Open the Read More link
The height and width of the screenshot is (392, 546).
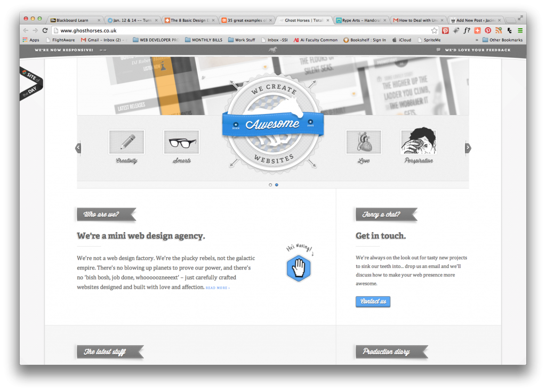(x=218, y=288)
